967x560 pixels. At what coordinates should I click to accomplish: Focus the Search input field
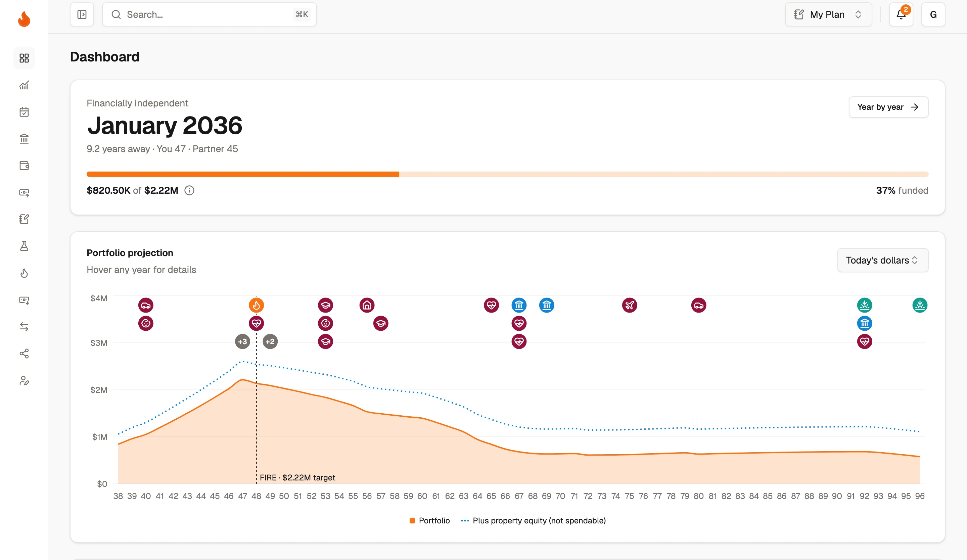pyautogui.click(x=210, y=14)
